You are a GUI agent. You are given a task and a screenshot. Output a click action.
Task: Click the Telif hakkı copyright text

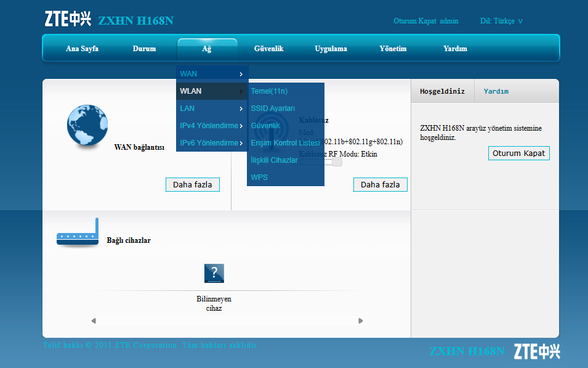click(151, 345)
